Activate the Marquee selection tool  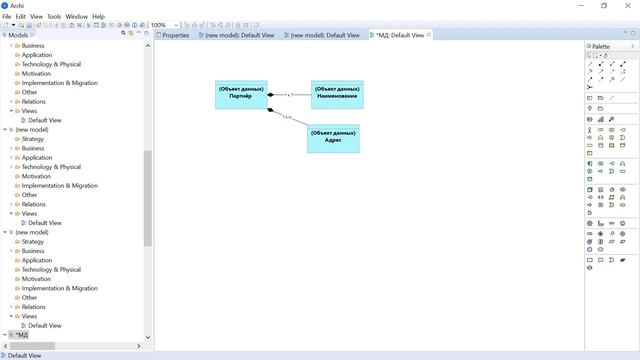pos(595,56)
